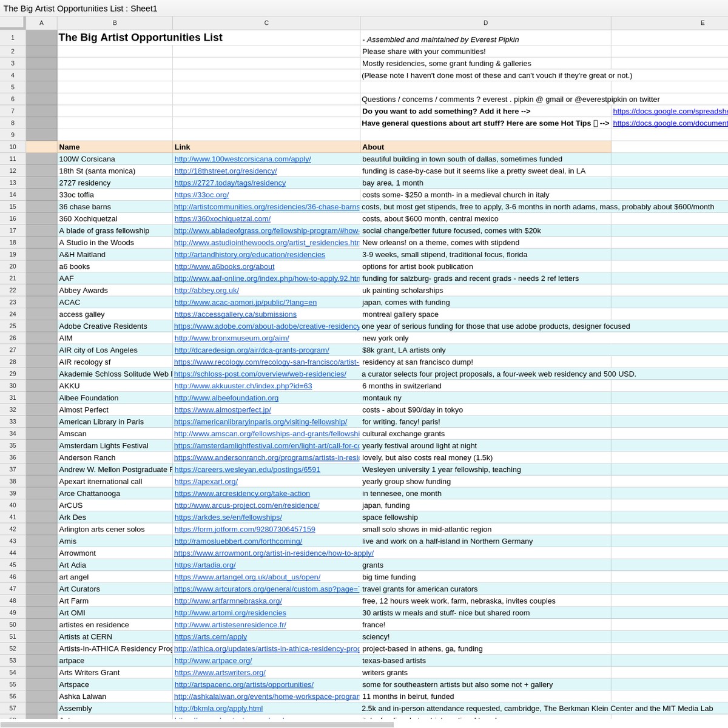
Task: Open the abbey.org.uk link
Action: (x=207, y=291)
